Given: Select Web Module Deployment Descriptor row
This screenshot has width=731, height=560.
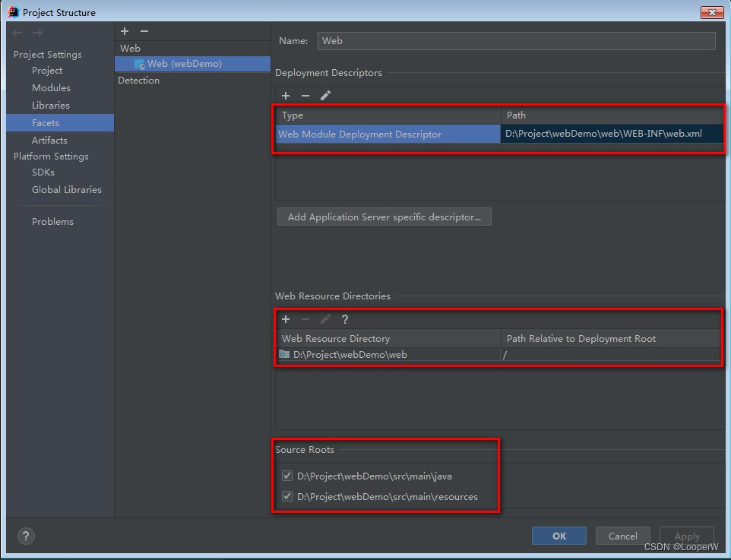Looking at the screenshot, I should coord(388,134).
